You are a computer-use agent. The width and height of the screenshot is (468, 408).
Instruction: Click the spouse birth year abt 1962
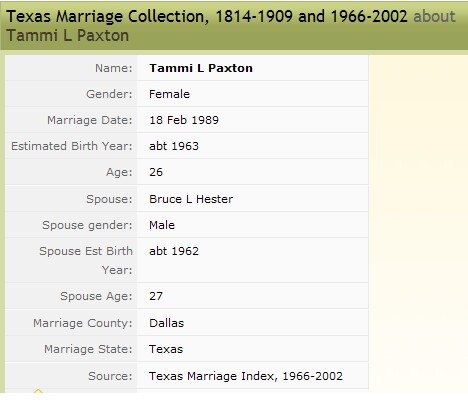click(x=174, y=251)
